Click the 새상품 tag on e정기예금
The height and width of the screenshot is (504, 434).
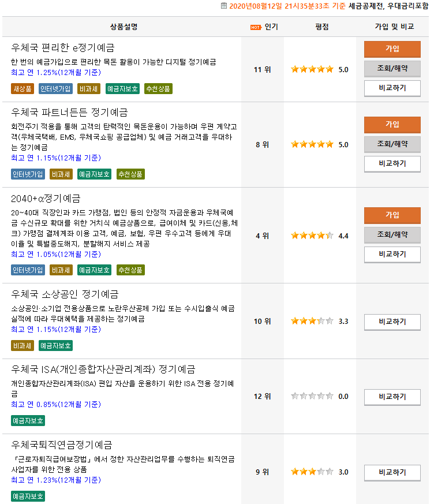[x=23, y=89]
